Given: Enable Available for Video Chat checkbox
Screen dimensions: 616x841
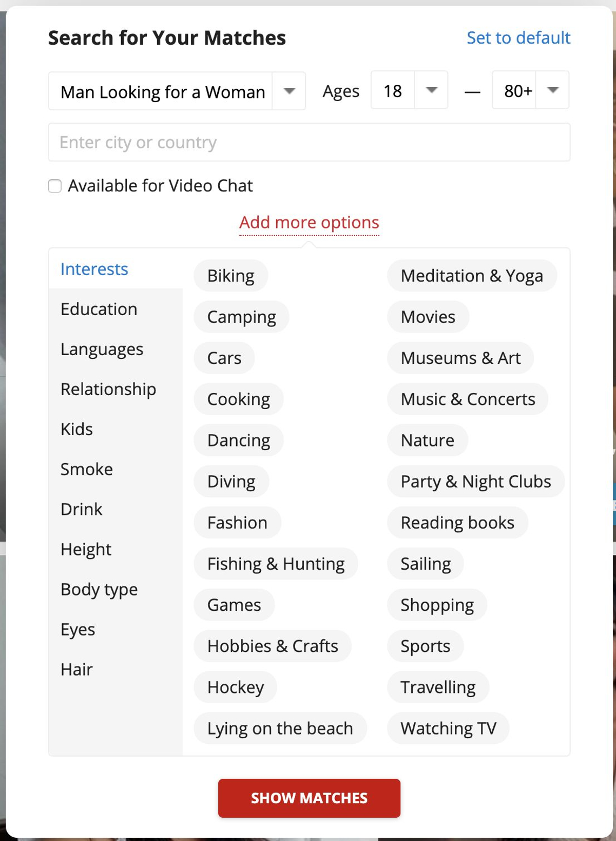Looking at the screenshot, I should pyautogui.click(x=55, y=186).
